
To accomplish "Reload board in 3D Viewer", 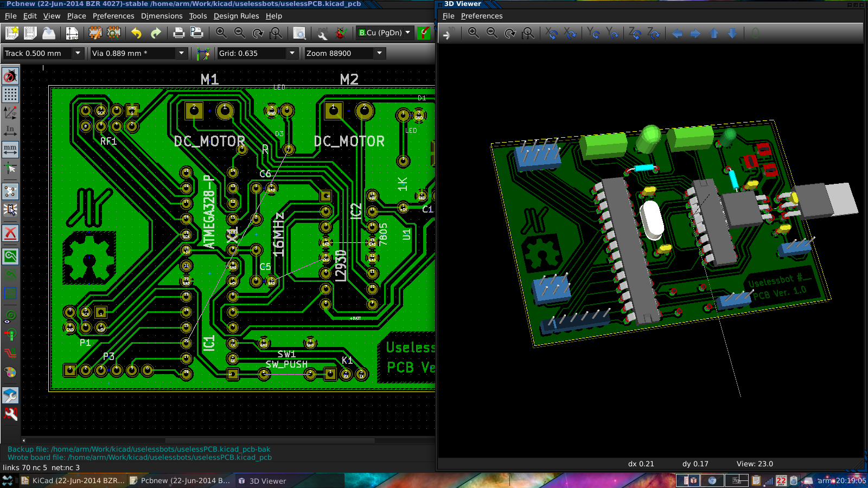I will pyautogui.click(x=448, y=34).
